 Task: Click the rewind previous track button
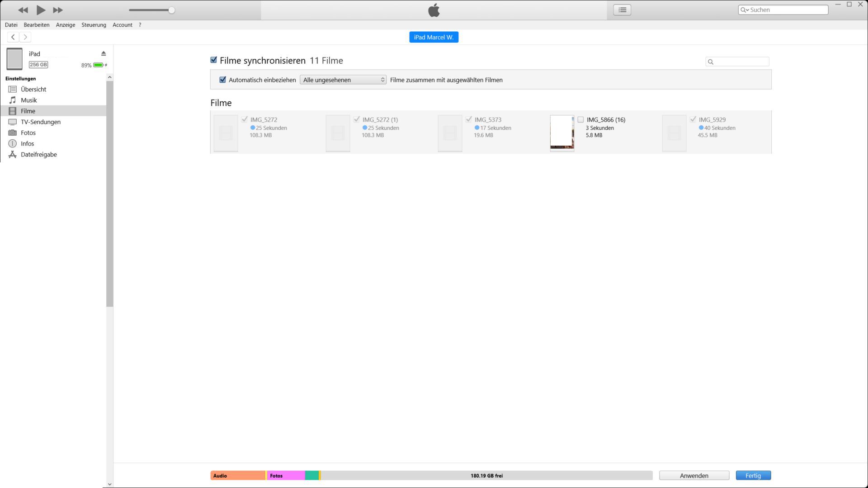pyautogui.click(x=23, y=10)
